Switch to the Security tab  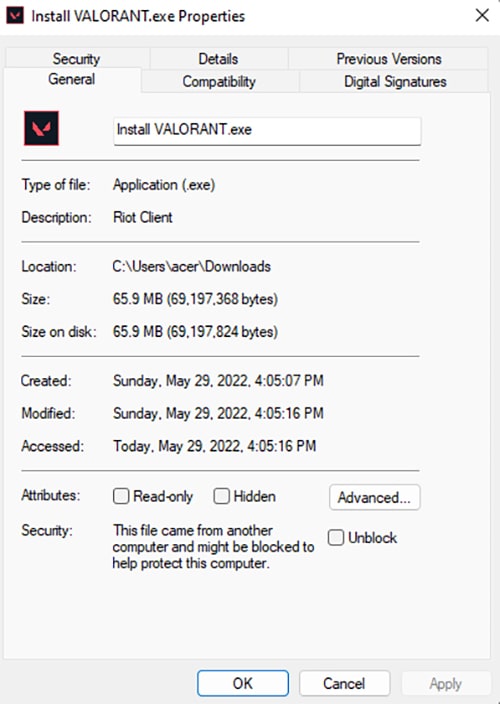pyautogui.click(x=76, y=59)
